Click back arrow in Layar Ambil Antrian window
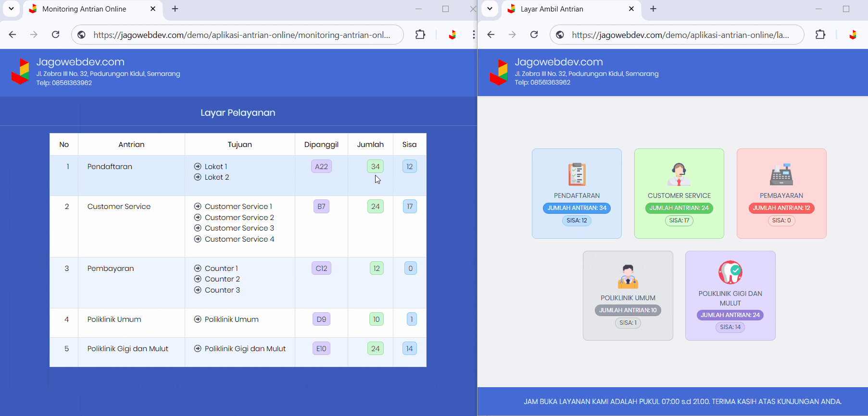Image resolution: width=868 pixels, height=416 pixels. [491, 35]
